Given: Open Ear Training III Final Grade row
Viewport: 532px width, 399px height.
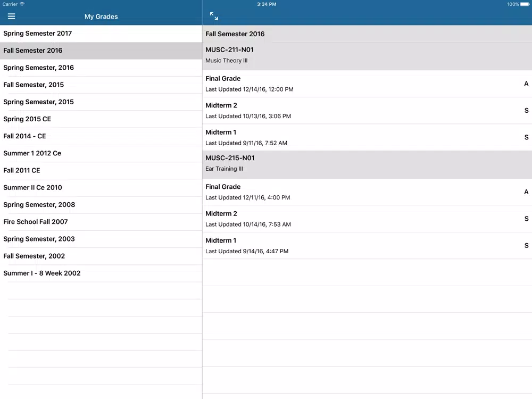Looking at the screenshot, I should tap(367, 192).
